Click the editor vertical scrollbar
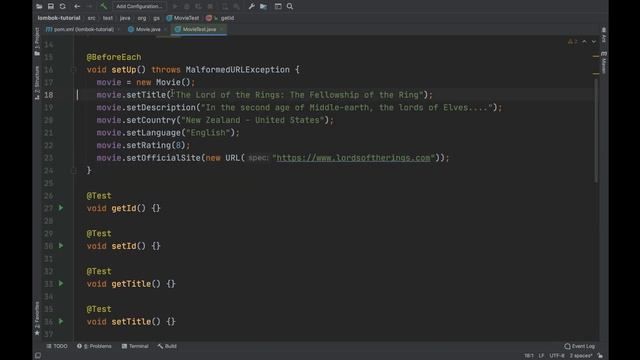The width and height of the screenshot is (640, 360). (596, 131)
